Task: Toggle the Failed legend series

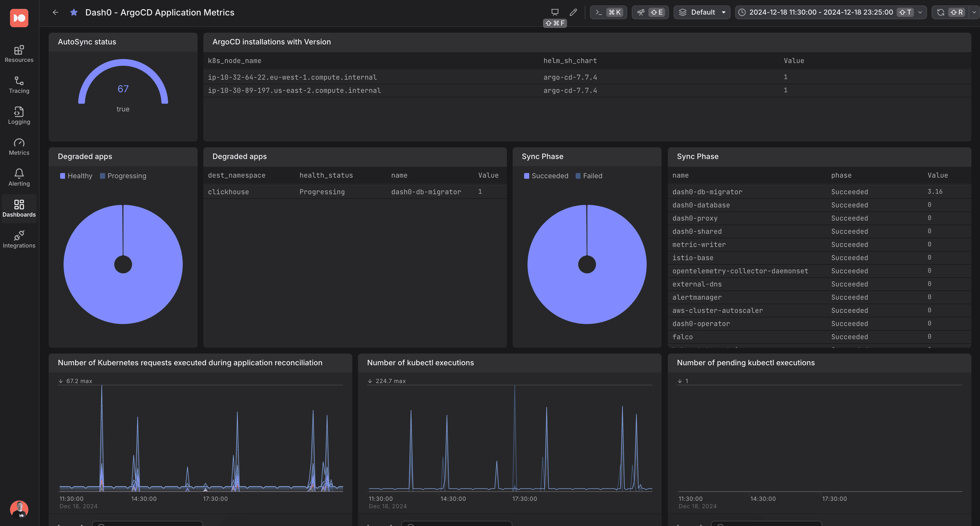Action: pos(589,175)
